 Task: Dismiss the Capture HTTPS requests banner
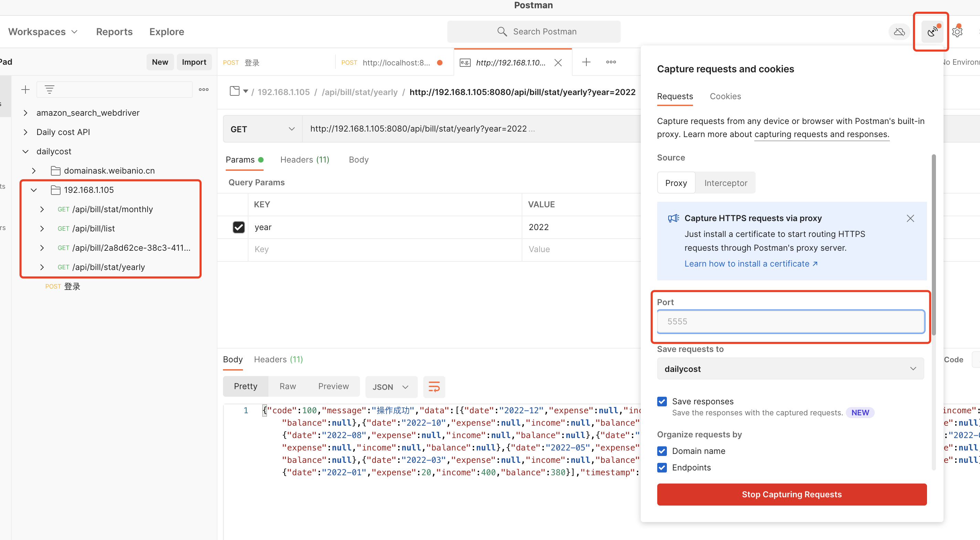click(x=910, y=219)
